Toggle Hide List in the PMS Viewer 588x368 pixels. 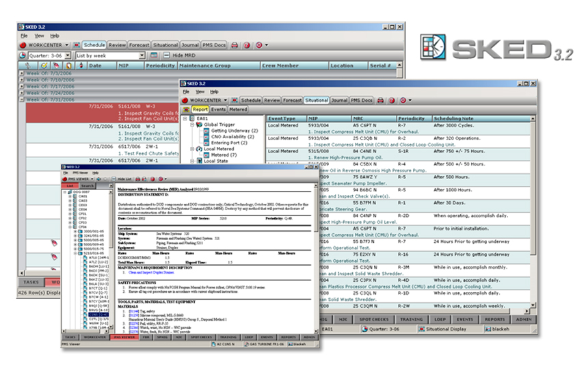point(124,178)
